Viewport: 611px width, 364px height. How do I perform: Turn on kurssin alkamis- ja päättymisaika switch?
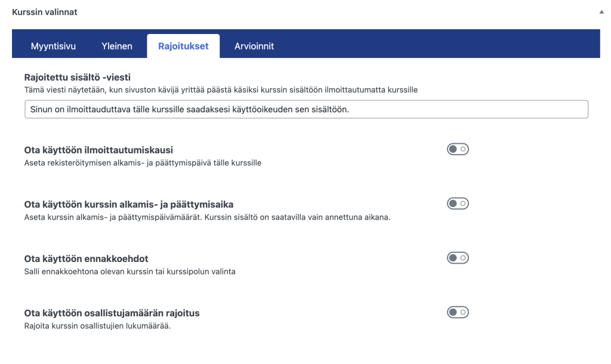pyautogui.click(x=458, y=204)
